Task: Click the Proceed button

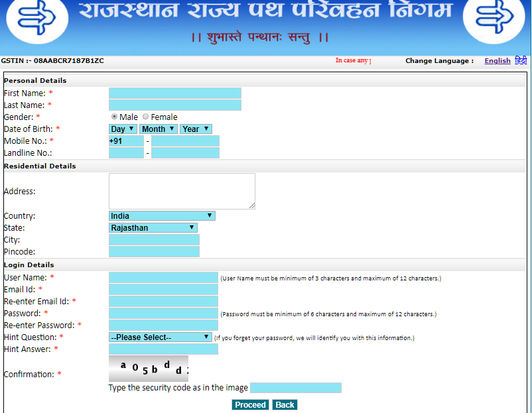Action: 250,404
